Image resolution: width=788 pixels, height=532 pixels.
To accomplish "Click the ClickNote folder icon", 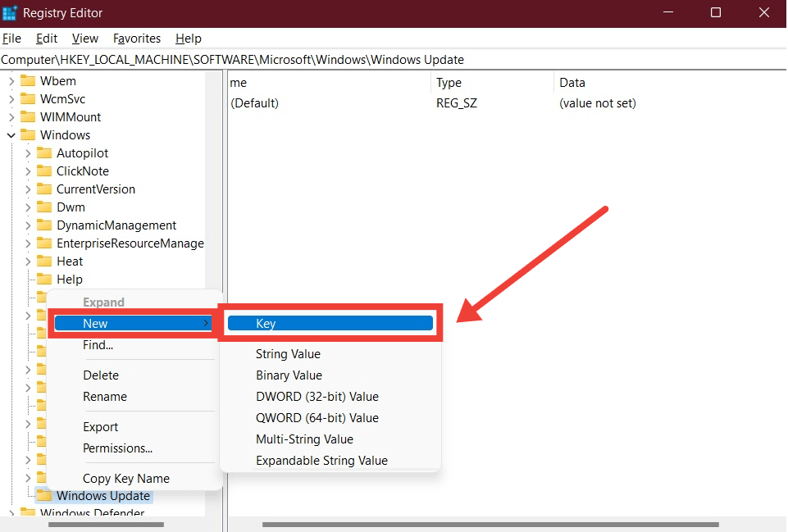I will coord(44,171).
